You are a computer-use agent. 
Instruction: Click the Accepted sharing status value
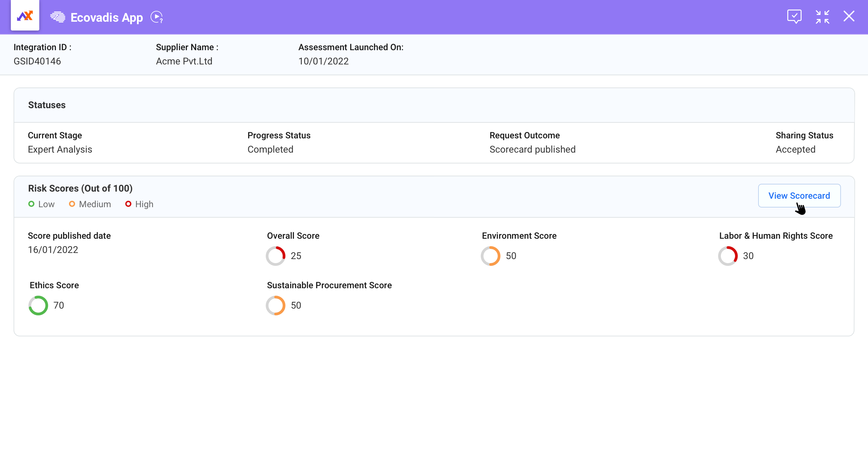pyautogui.click(x=796, y=150)
